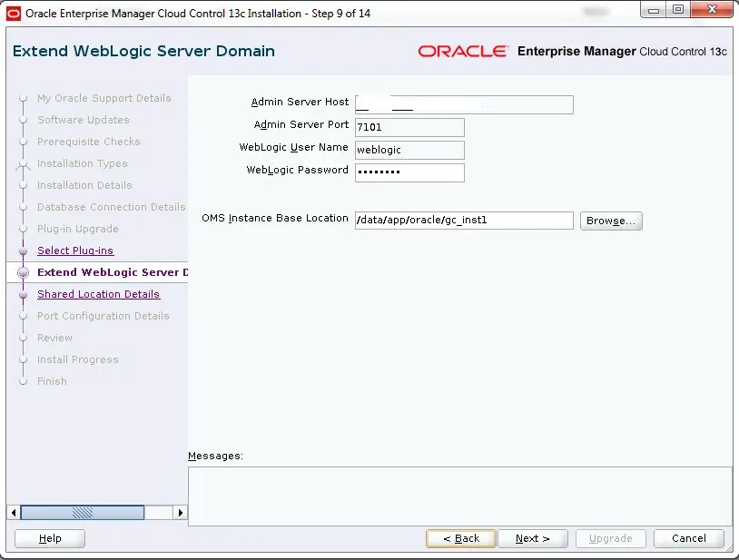Click the WebLogic Password label
The image size is (739, 560).
[x=298, y=170]
